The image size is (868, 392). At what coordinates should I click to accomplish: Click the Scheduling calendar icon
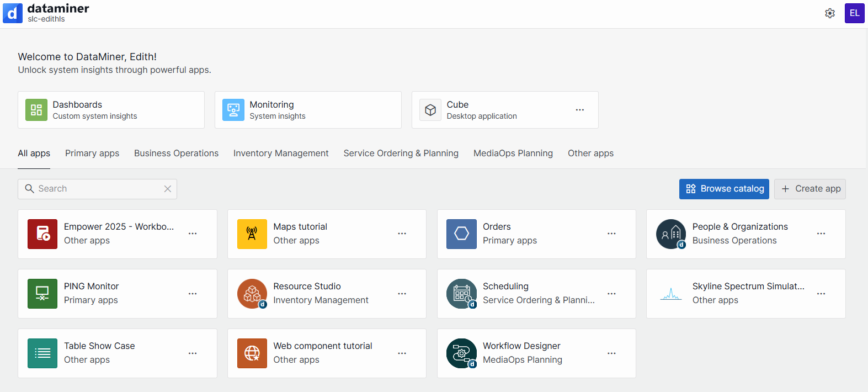coord(461,294)
